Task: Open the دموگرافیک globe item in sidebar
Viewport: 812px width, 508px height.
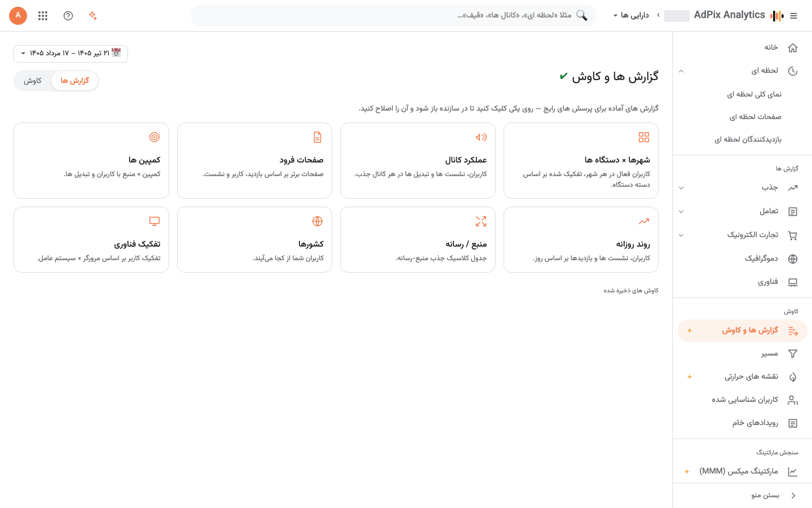Action: tap(742, 259)
